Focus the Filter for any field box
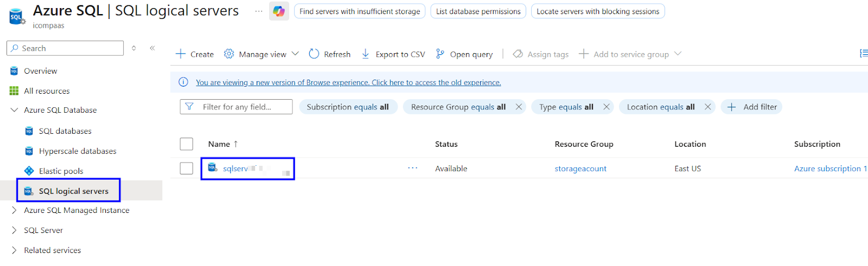Viewport: 868px width, 266px height. (x=236, y=107)
